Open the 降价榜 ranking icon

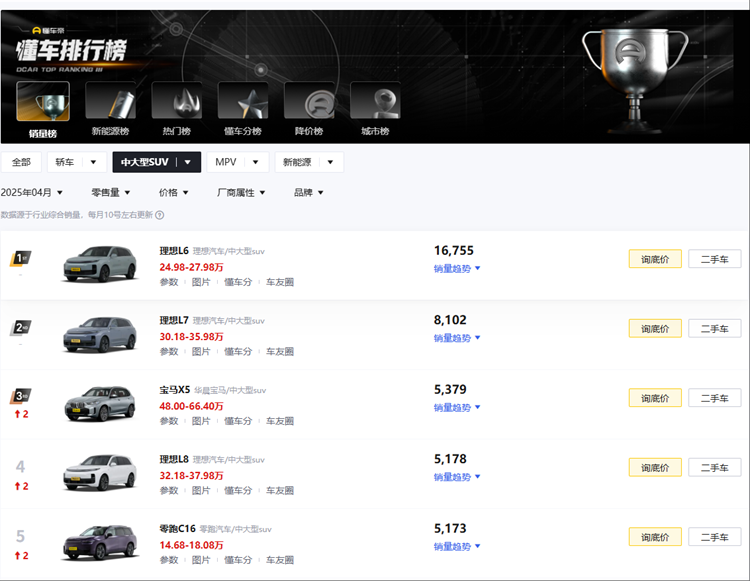click(309, 100)
